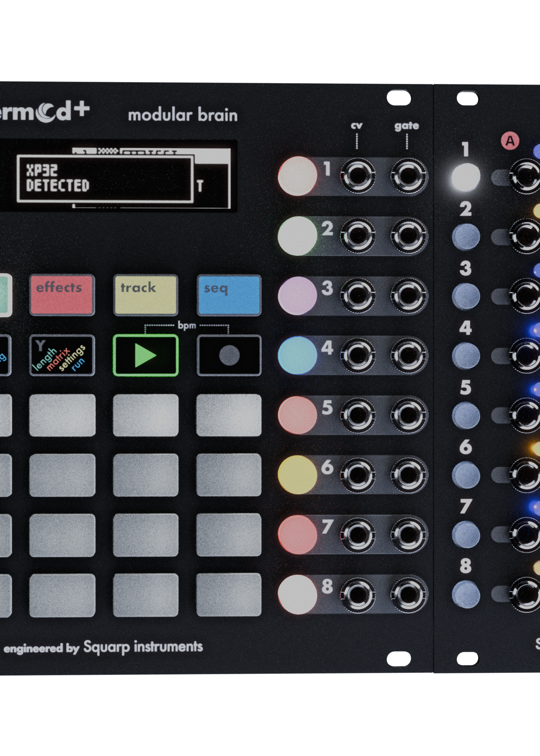The width and height of the screenshot is (540, 756).
Task: Click the cv jack of track 1
Action: [x=358, y=176]
